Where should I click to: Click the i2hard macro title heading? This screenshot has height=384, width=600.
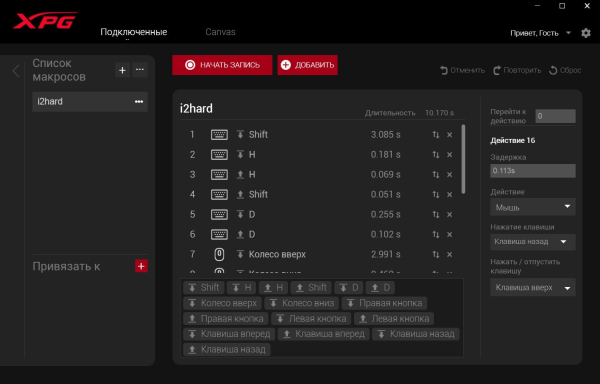coord(196,109)
